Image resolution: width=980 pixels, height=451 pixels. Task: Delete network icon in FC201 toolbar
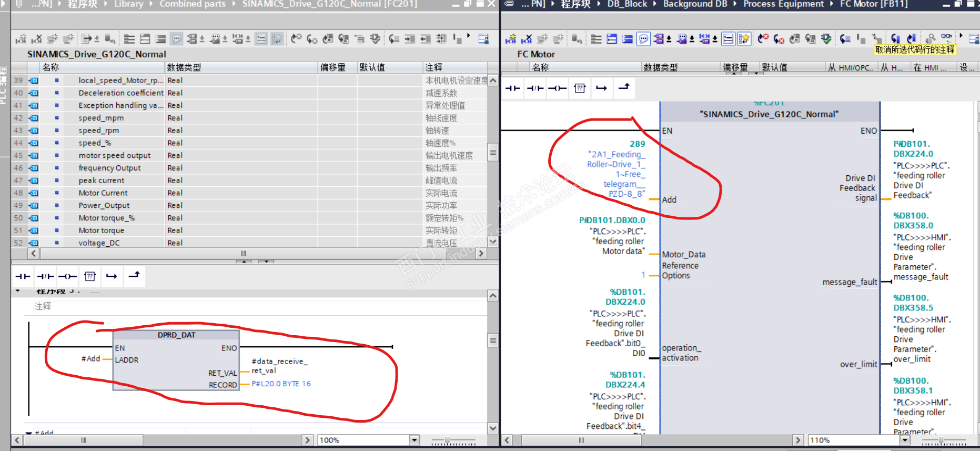click(37, 39)
